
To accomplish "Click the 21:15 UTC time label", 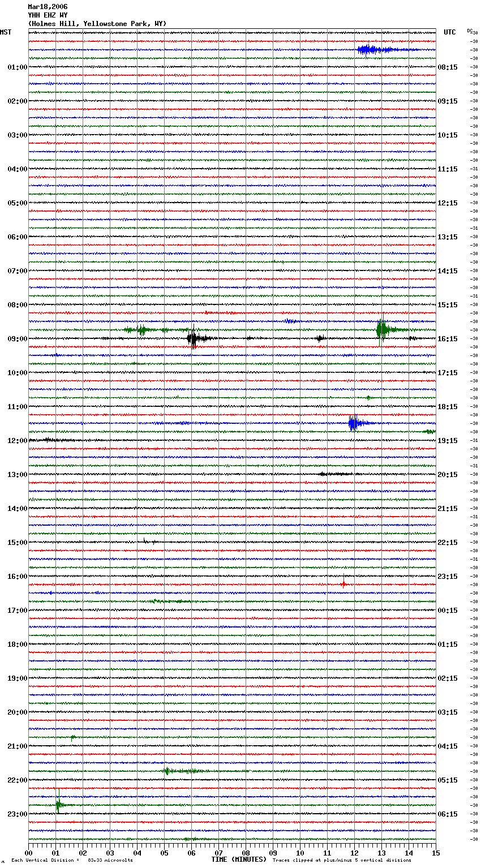I will [448, 509].
